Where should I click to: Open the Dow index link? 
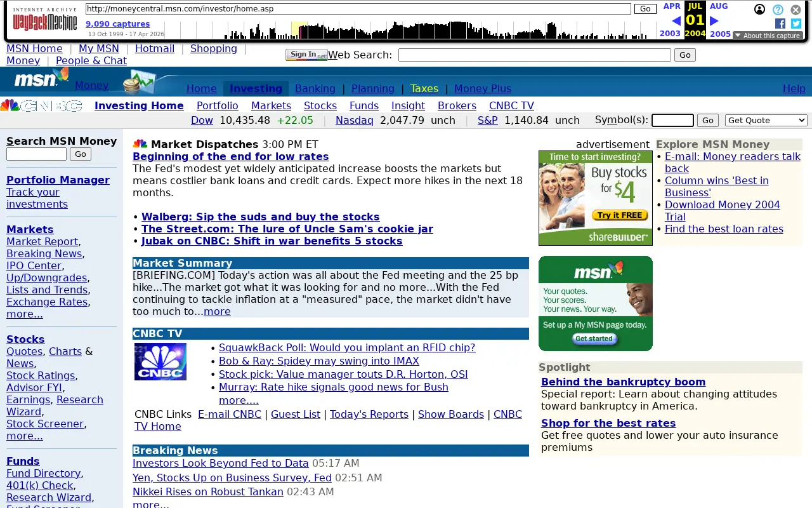click(202, 120)
